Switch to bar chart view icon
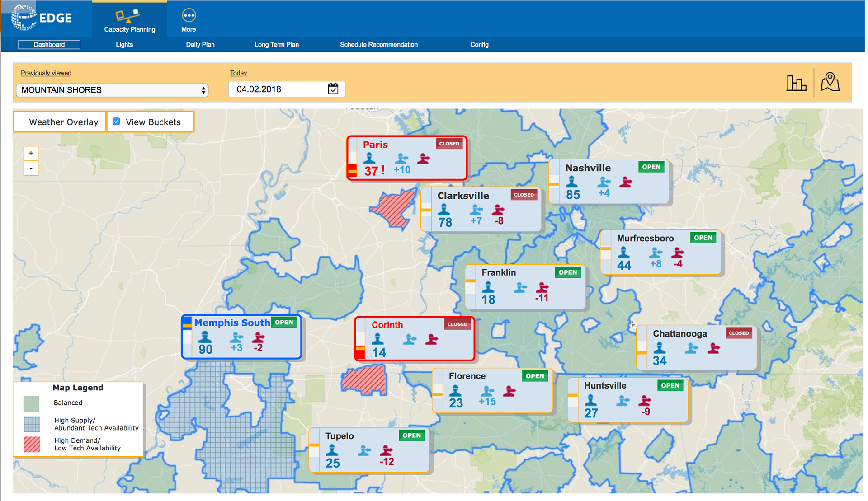 pos(796,83)
